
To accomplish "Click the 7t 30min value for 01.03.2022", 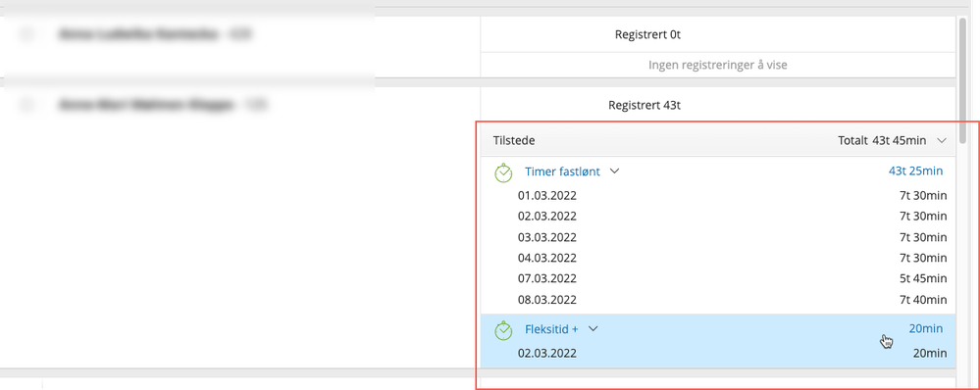I will point(923,196).
